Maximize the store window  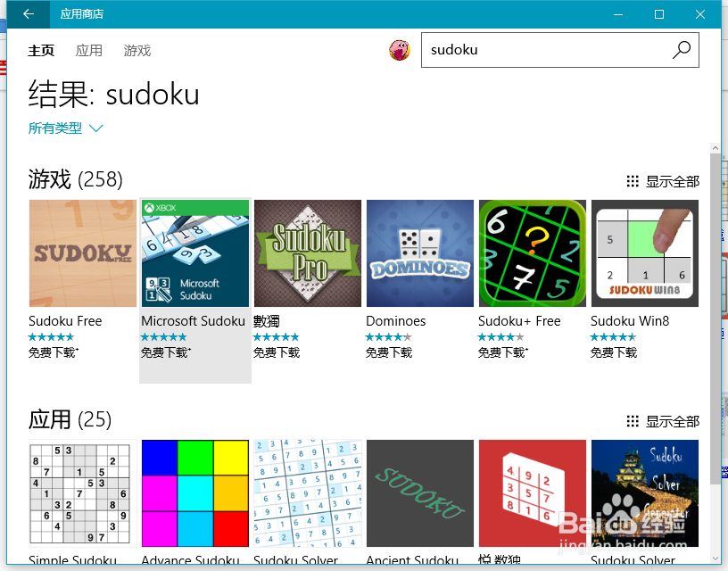(x=659, y=14)
